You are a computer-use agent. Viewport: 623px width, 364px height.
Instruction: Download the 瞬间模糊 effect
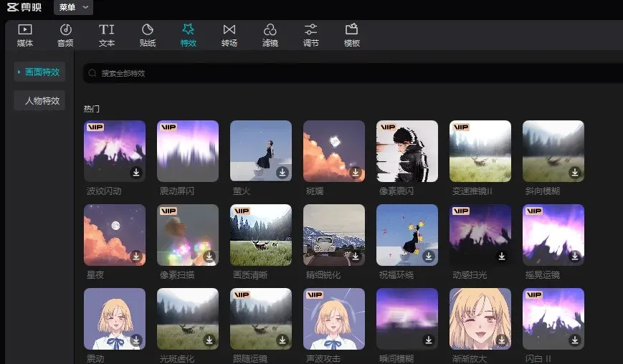coord(429,340)
